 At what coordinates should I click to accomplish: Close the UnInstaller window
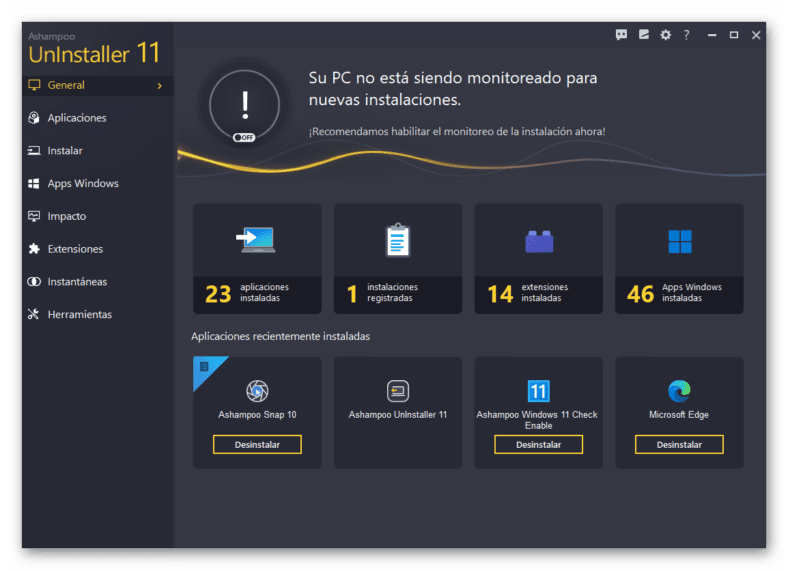coord(756,35)
